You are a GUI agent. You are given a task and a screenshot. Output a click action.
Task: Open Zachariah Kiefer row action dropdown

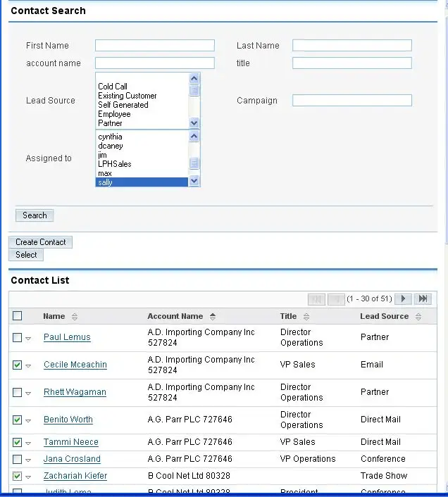tap(28, 477)
